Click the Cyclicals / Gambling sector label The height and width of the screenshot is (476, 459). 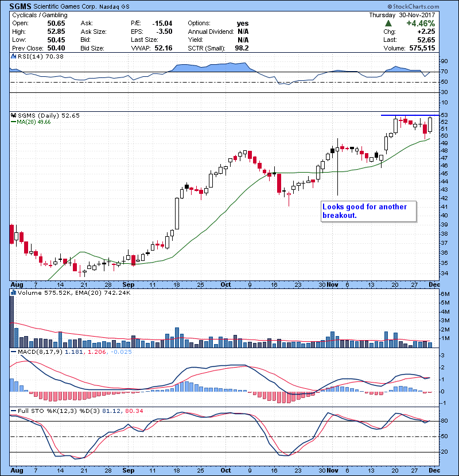point(40,15)
